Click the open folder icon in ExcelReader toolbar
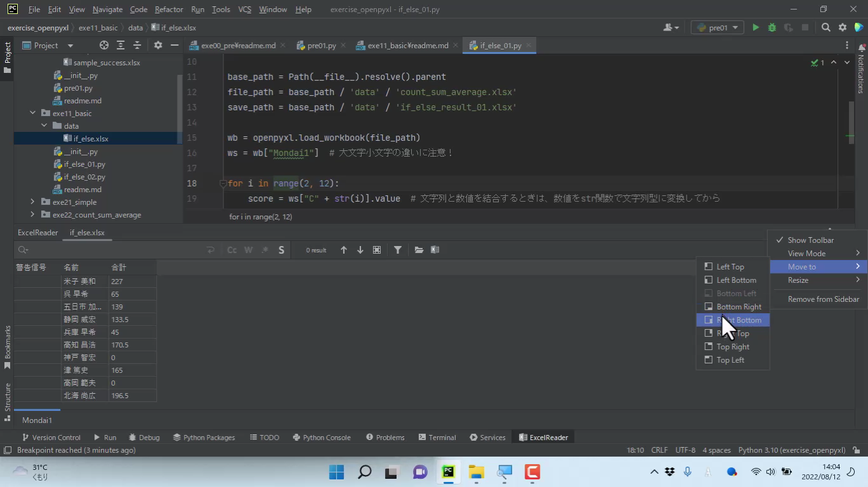 (419, 250)
